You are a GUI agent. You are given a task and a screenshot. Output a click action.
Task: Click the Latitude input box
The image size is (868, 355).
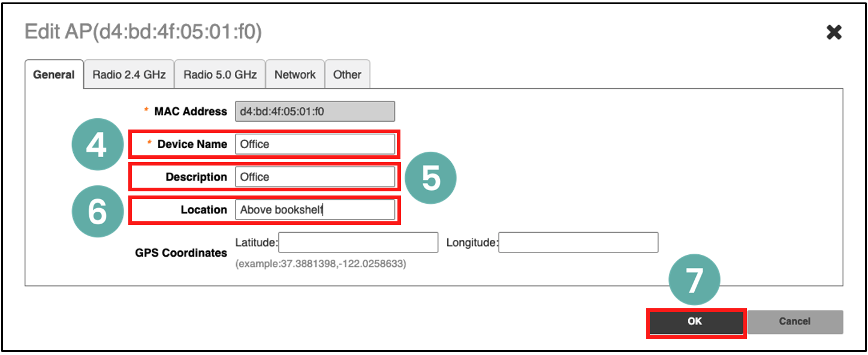(x=358, y=243)
